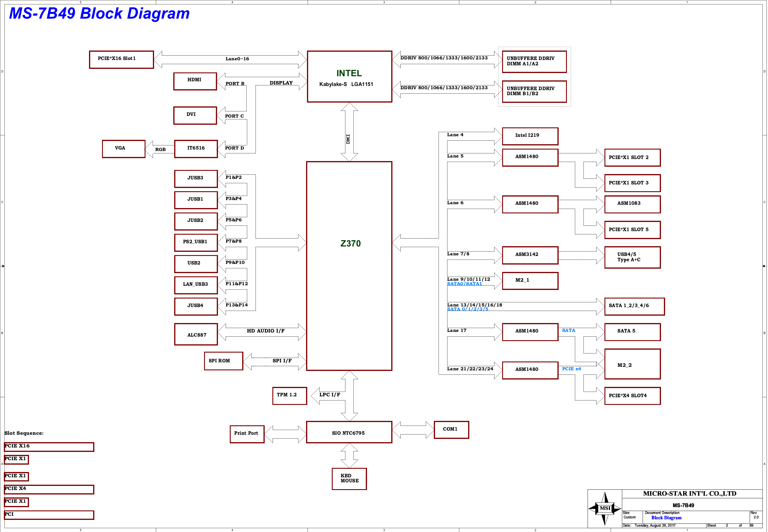
Task: Click the blue PCIE x4 label
Action: tap(571, 369)
